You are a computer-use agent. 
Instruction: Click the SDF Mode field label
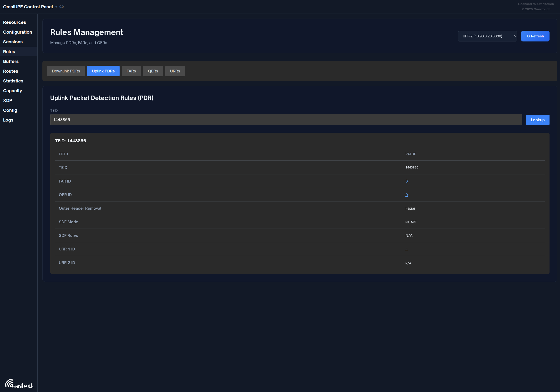(x=69, y=222)
